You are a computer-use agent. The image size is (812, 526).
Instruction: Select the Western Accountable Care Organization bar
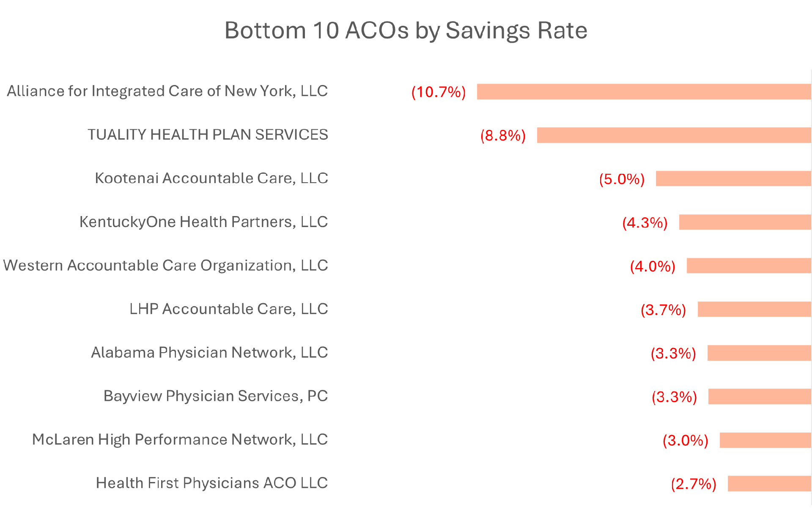pyautogui.click(x=749, y=266)
